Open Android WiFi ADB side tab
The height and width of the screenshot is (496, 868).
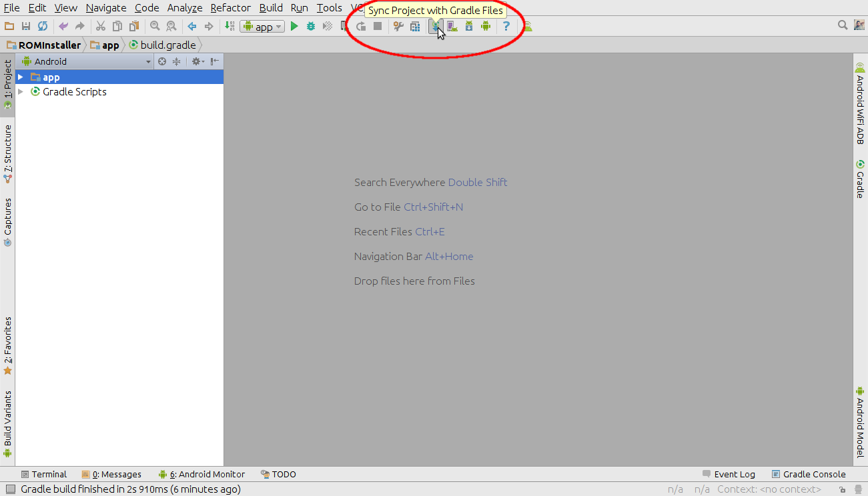pyautogui.click(x=860, y=103)
